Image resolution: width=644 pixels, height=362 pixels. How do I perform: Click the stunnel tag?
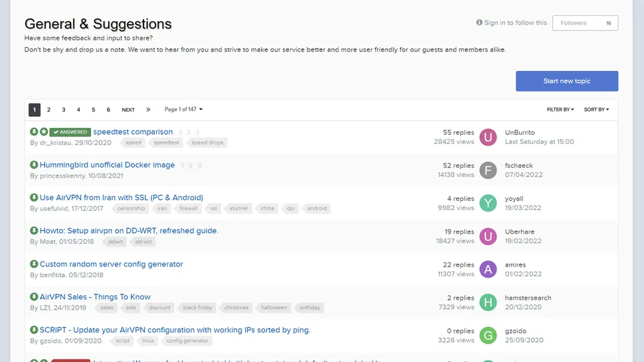pos(238,208)
